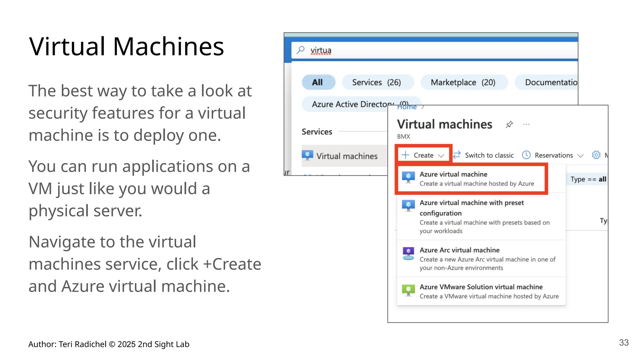This screenshot has height=362, width=644.
Task: Choose Azure virtual machine with preset configuration
Action: 481,217
